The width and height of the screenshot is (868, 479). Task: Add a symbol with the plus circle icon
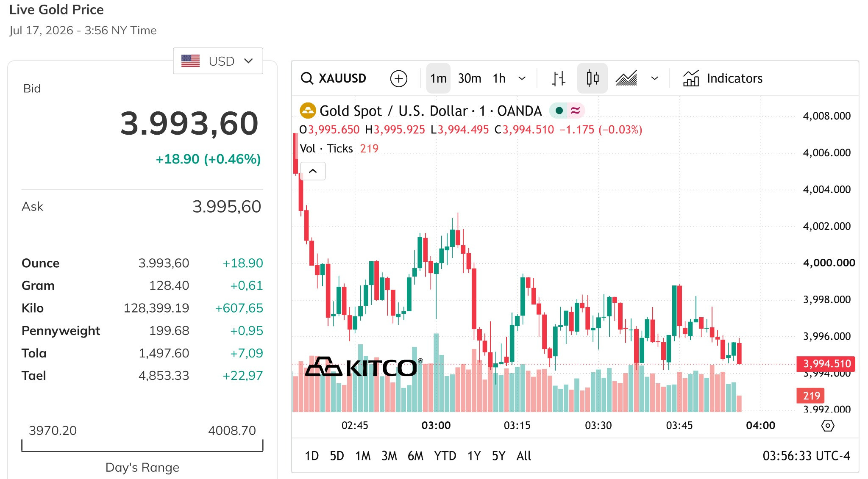398,78
